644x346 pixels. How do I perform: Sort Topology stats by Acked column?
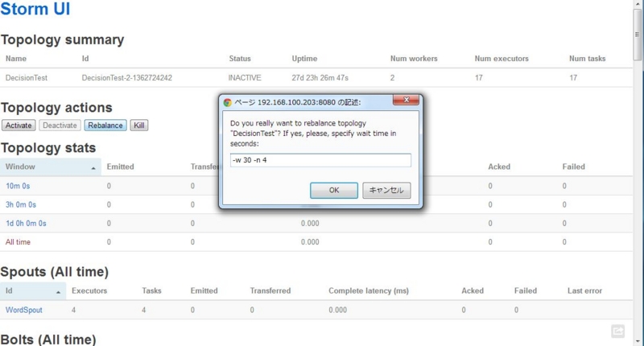[499, 167]
